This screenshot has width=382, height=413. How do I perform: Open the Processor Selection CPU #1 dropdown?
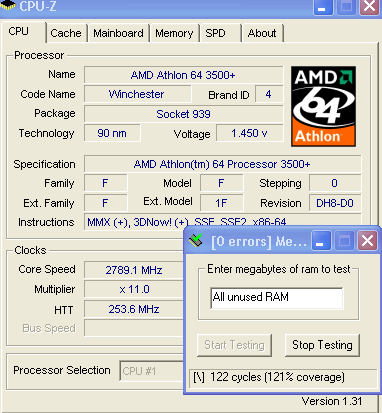151,371
